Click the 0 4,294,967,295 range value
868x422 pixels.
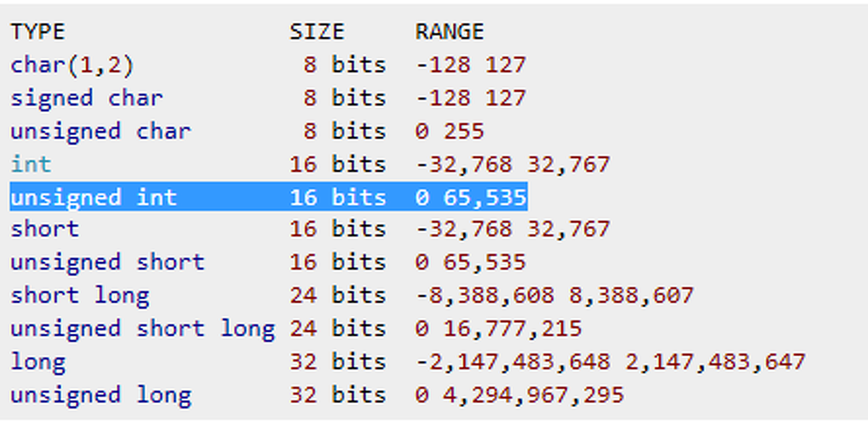[519, 395]
